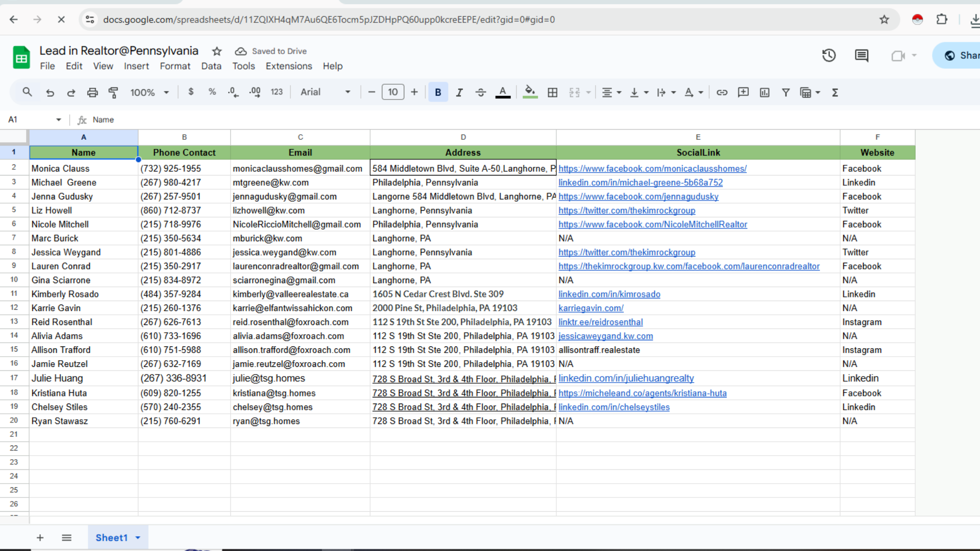This screenshot has width=980, height=551.
Task: Insert a chart from toolbar
Action: click(x=764, y=92)
